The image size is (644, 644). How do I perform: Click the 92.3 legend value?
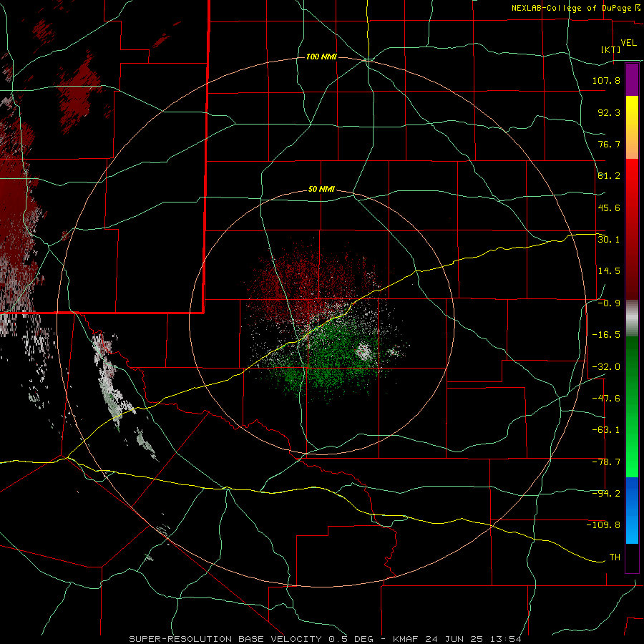609,112
